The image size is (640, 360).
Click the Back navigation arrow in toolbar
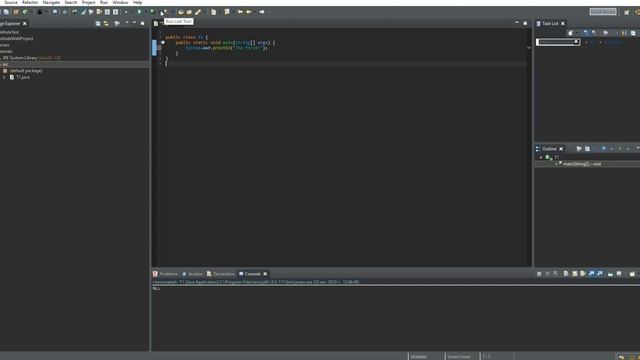coord(249,12)
